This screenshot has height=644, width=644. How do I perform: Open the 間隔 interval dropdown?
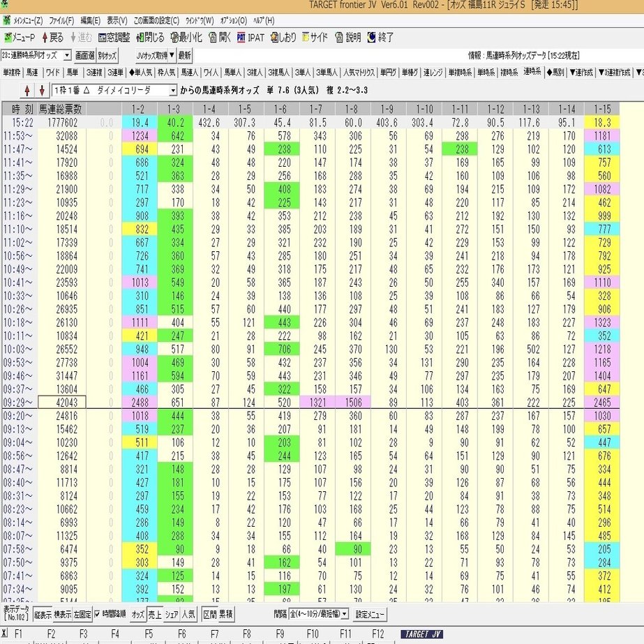(x=345, y=614)
